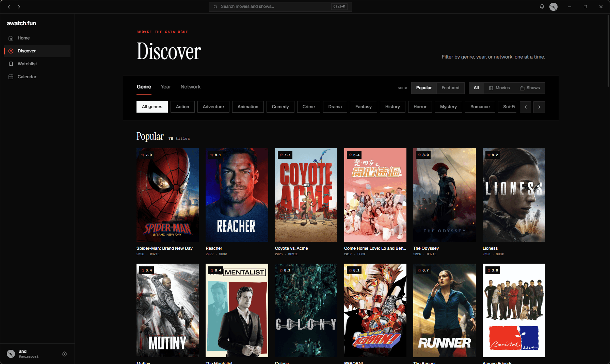Select the Sci-Fi genre chip
Viewport: 610px width, 364px height.
[508, 107]
